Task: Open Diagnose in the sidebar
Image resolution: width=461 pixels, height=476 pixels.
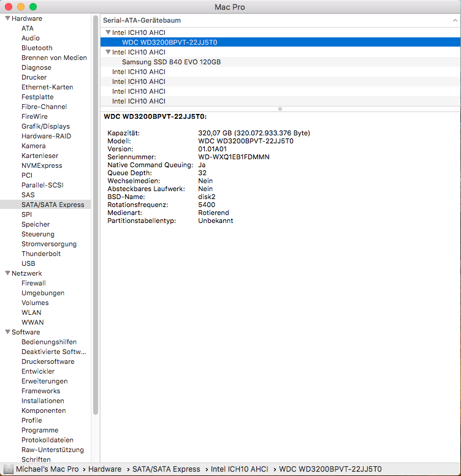Action: pyautogui.click(x=36, y=67)
